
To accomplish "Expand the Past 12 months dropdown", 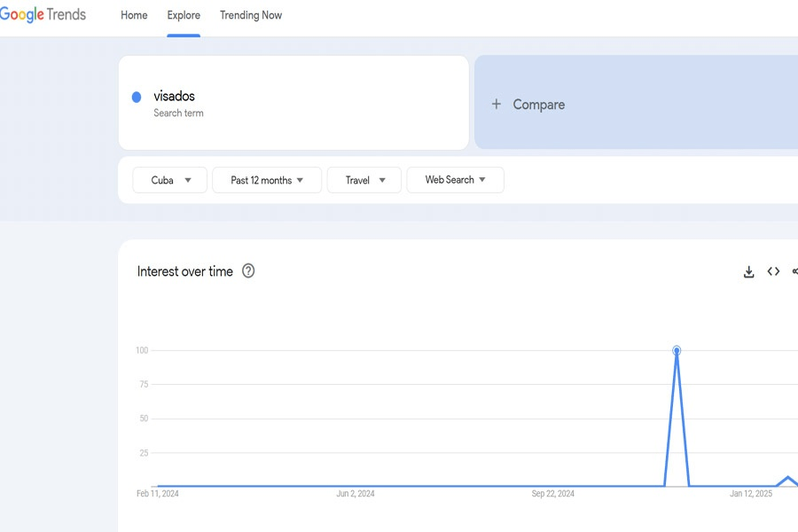I will (x=267, y=180).
